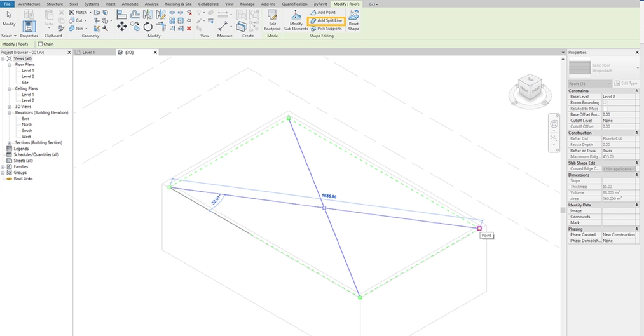Collapse the Constraints section in Properties
The image size is (644, 336).
[x=636, y=91]
